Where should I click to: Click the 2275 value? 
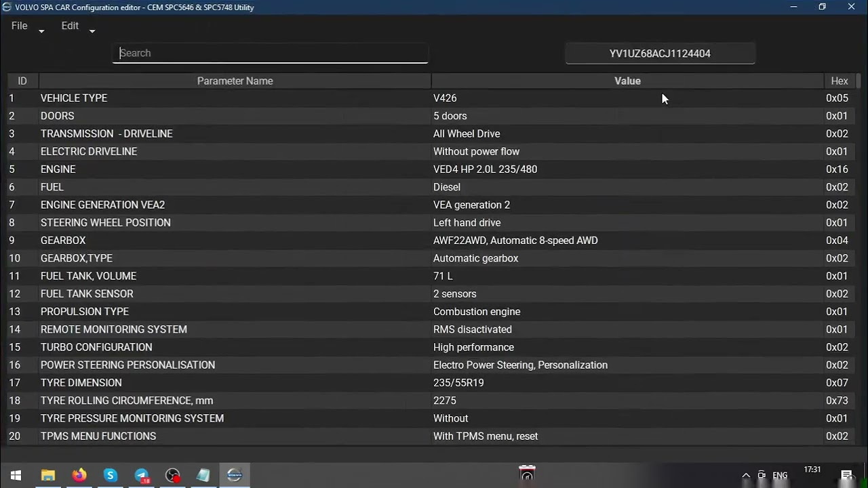click(x=445, y=401)
